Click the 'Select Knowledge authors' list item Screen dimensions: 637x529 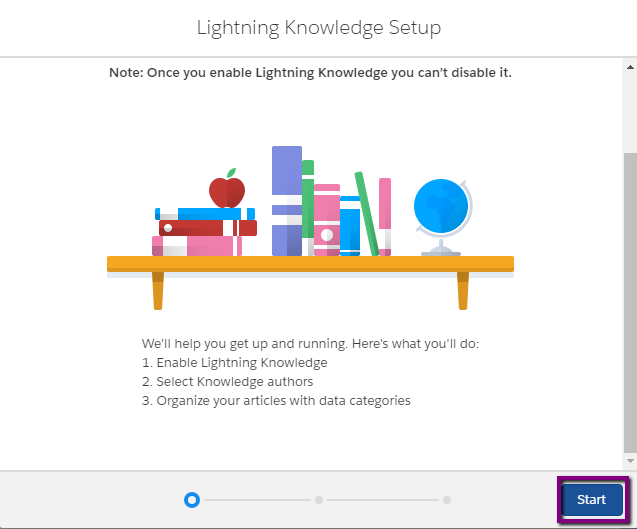pyautogui.click(x=228, y=382)
